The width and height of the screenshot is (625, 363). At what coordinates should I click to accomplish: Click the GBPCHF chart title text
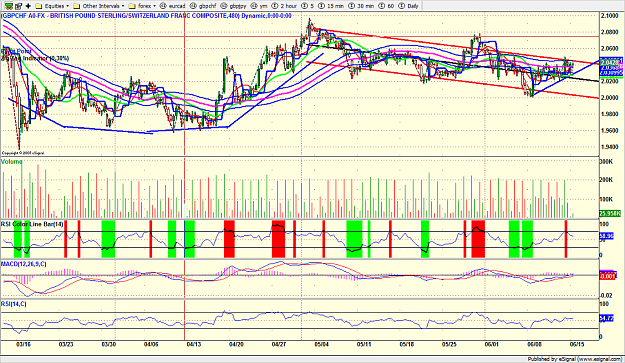(x=146, y=16)
